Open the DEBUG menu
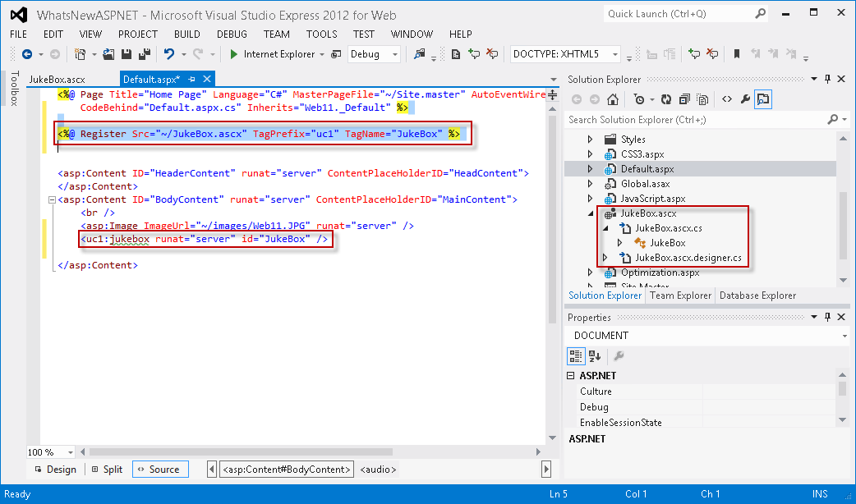This screenshot has height=504, width=856. [x=235, y=34]
